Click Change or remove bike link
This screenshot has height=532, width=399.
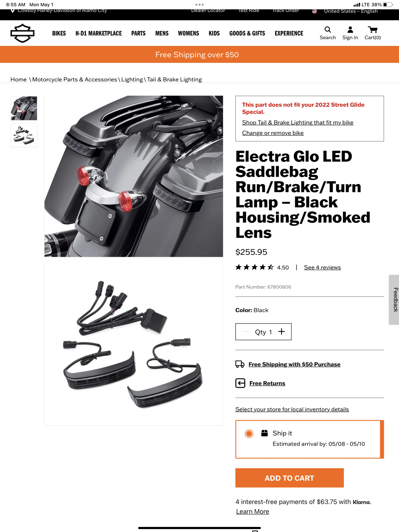click(273, 133)
